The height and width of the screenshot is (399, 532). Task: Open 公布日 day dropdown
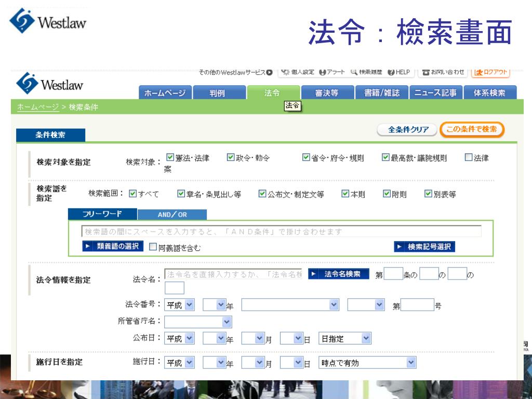click(292, 338)
